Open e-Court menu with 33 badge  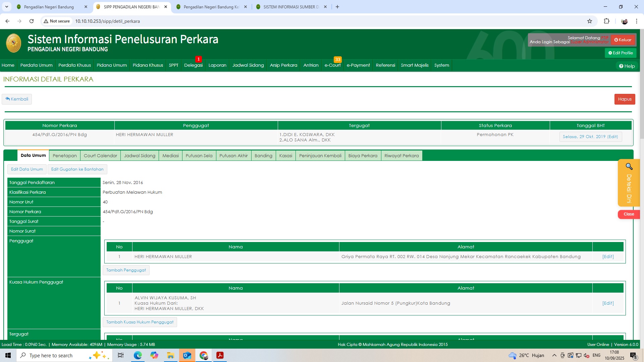(x=332, y=65)
